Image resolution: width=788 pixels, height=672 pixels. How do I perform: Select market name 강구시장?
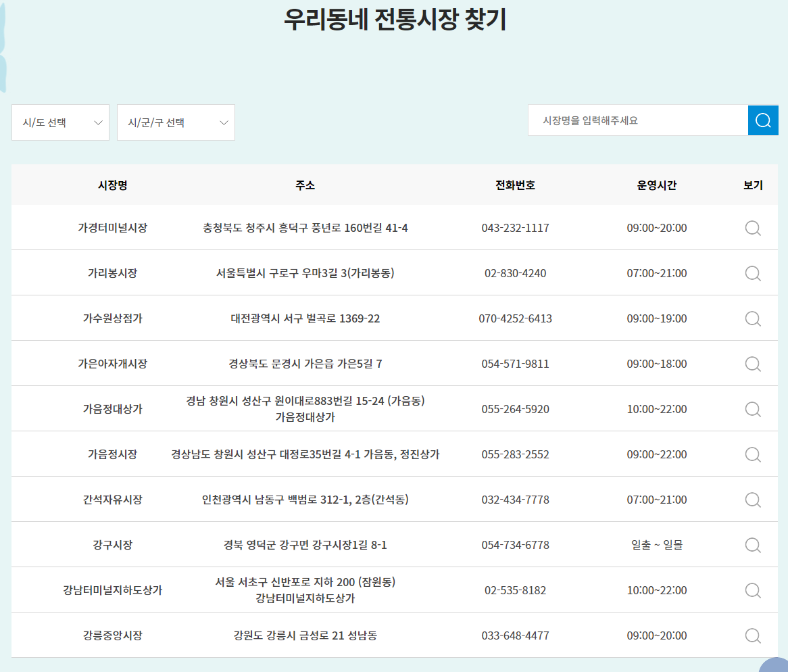pos(113,544)
